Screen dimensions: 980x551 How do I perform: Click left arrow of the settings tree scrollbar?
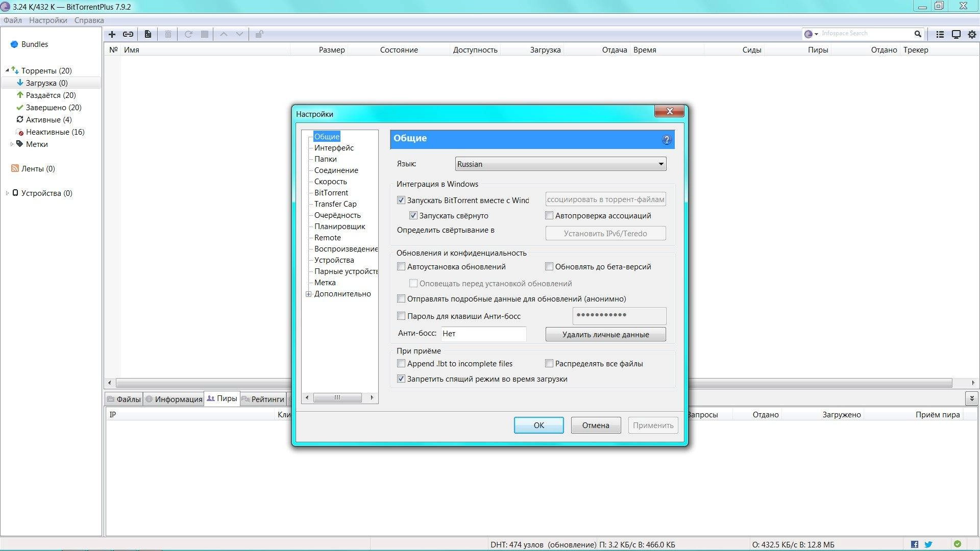tap(307, 397)
